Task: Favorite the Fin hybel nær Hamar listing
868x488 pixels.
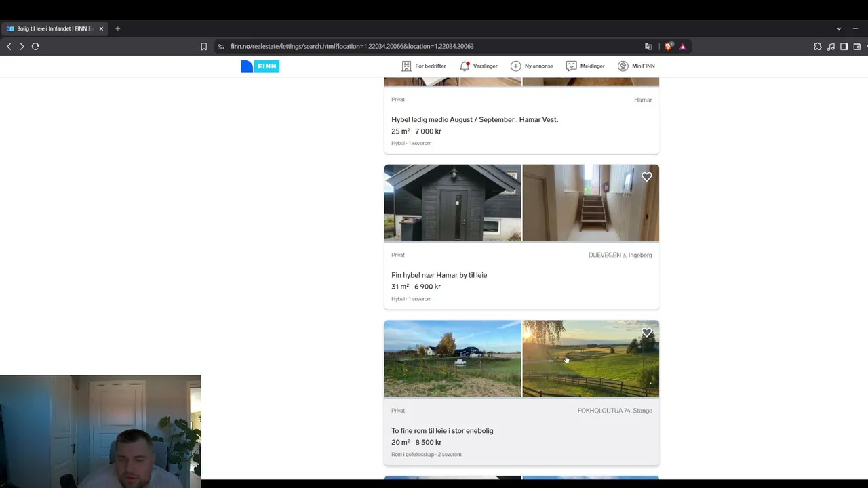Action: pos(647,177)
